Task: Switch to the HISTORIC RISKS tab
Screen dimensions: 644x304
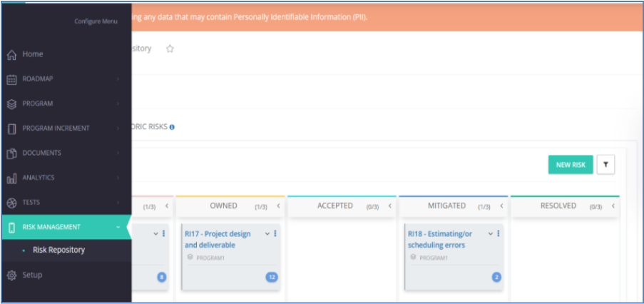Action: pos(150,127)
